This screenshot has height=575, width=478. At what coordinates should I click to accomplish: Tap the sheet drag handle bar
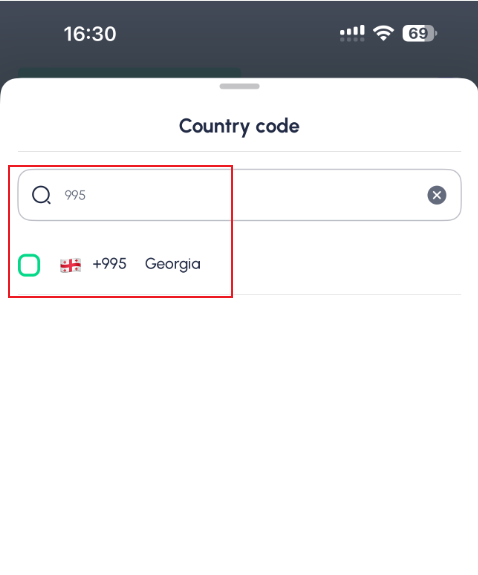click(239, 86)
